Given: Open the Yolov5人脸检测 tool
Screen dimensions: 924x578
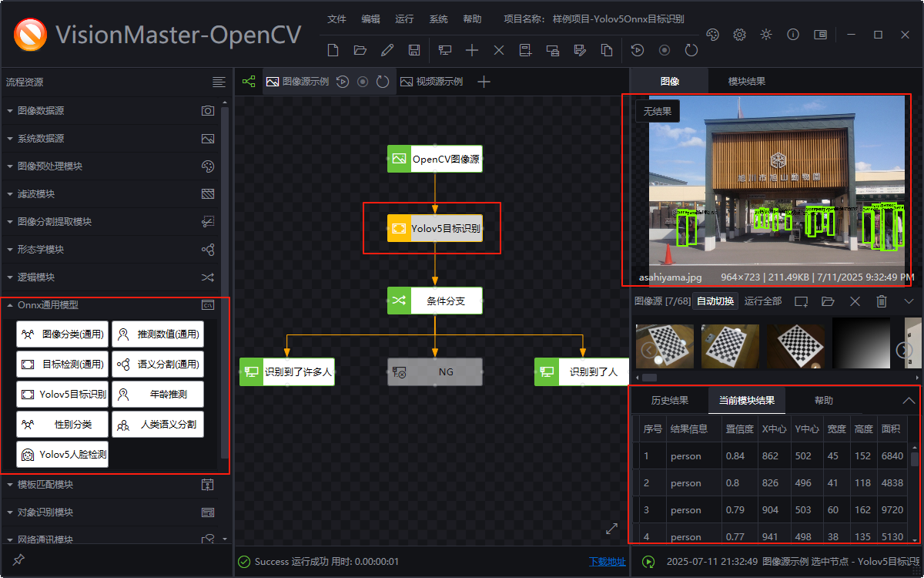Looking at the screenshot, I should tap(62, 454).
